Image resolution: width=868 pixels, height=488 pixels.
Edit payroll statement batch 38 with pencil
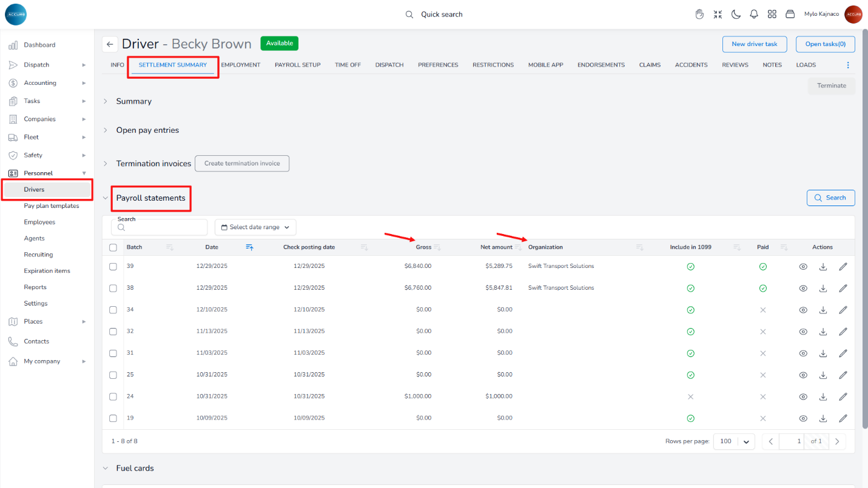pyautogui.click(x=843, y=289)
